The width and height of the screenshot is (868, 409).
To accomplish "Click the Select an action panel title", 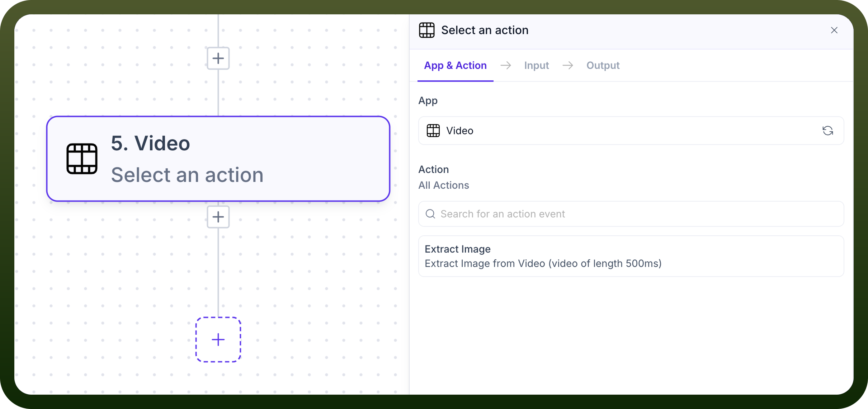I will pyautogui.click(x=485, y=30).
